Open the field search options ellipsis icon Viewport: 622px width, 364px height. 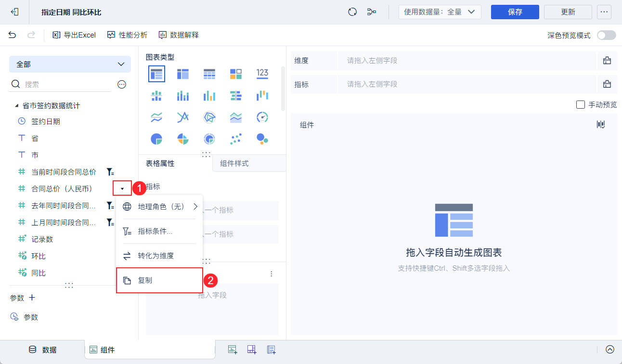click(x=122, y=84)
